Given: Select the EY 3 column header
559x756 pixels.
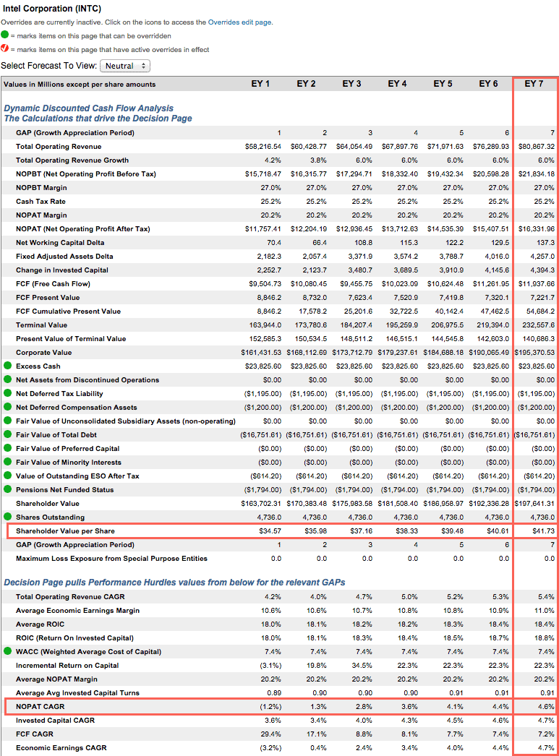Looking at the screenshot, I should [x=351, y=84].
